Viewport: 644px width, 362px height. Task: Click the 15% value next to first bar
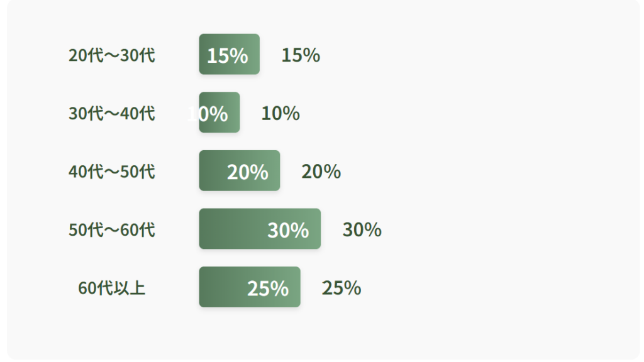301,55
